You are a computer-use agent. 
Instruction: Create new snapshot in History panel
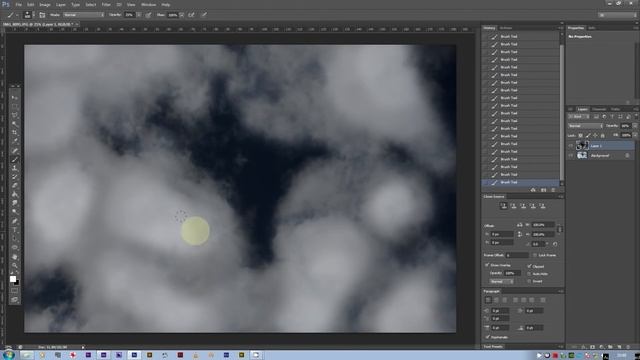click(543, 190)
